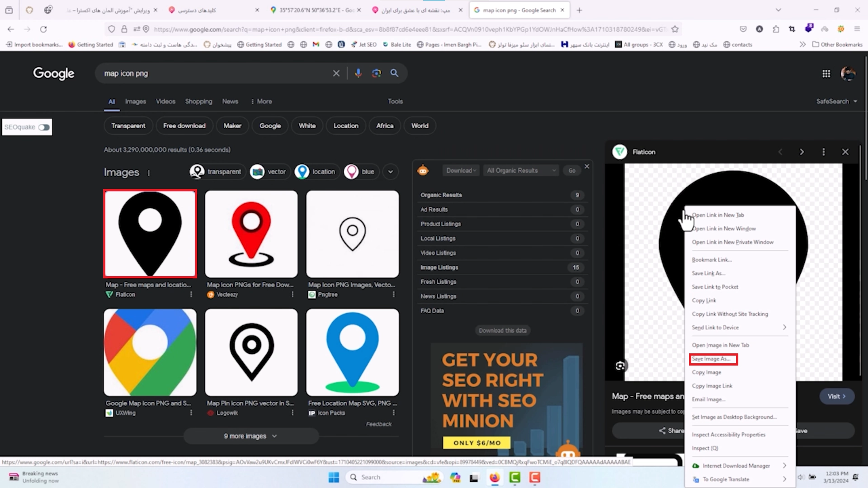
Task: Open the More search categories dropdown
Action: (x=262, y=101)
